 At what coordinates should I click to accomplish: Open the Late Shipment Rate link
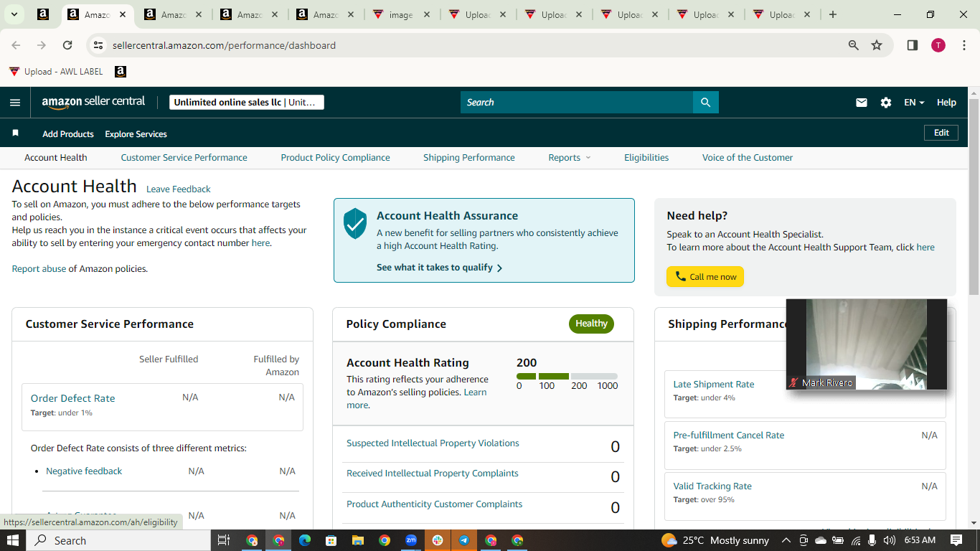tap(714, 385)
